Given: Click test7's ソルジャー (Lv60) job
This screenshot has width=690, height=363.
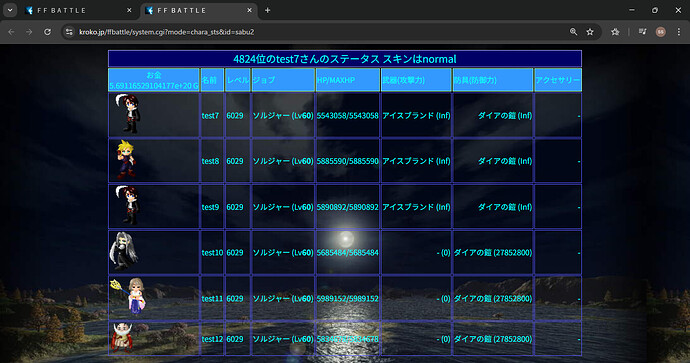Looking at the screenshot, I should tap(283, 116).
